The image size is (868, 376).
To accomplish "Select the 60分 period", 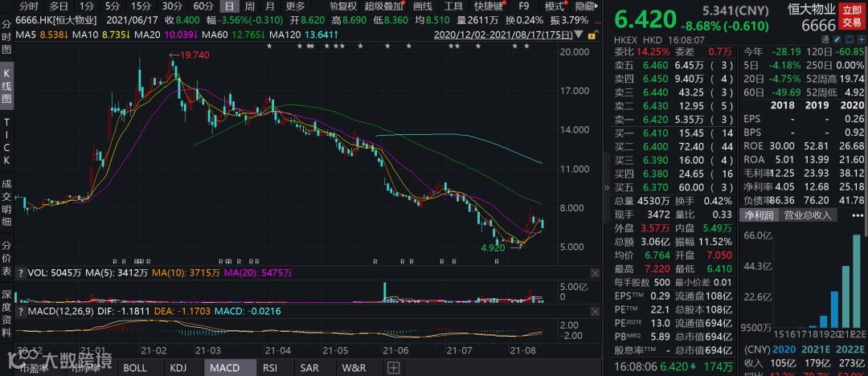I will click(203, 6).
